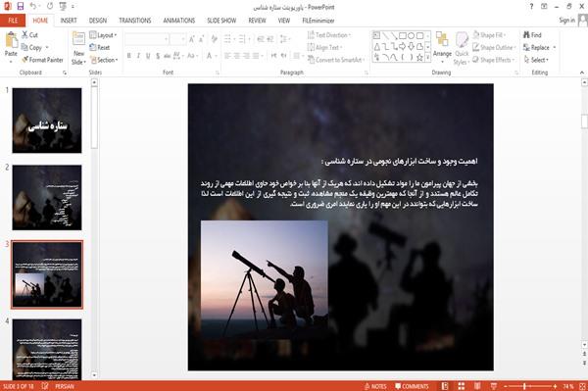Click the Save icon in quick access toolbar
The height and width of the screenshot is (391, 588).
click(21, 7)
